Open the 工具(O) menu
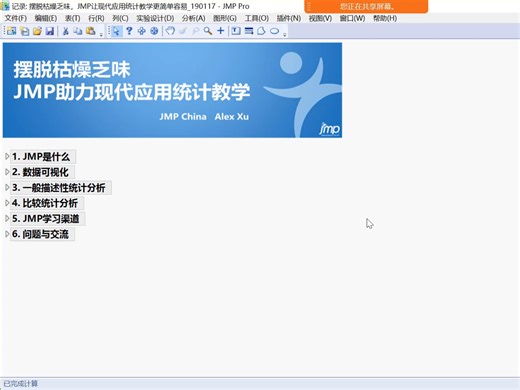Image resolution: width=520 pixels, height=390 pixels. click(x=257, y=18)
